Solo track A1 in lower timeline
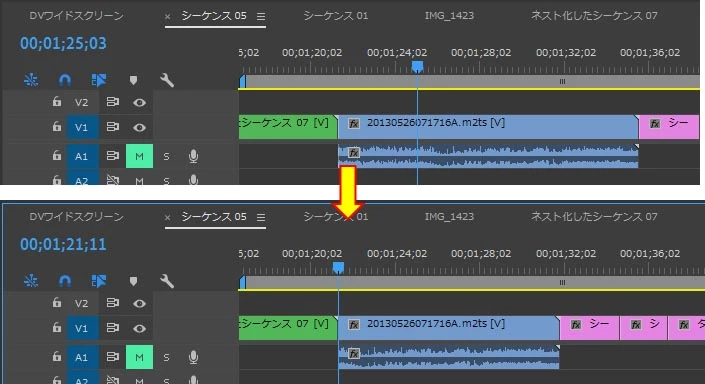705x384 pixels. [x=166, y=357]
